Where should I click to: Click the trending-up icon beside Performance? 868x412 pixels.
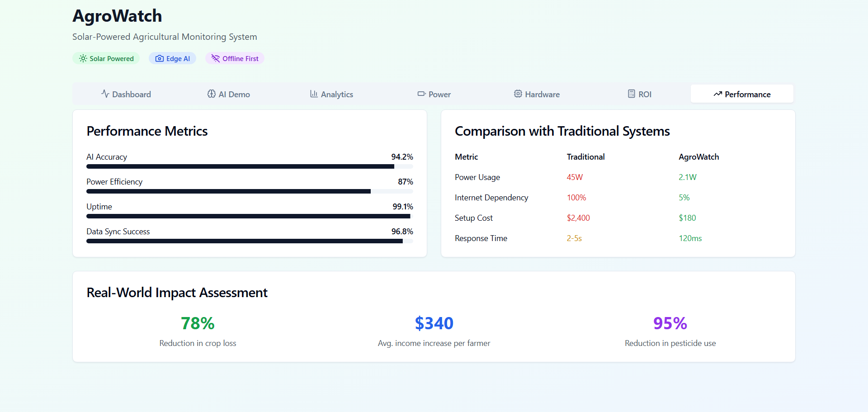click(718, 94)
